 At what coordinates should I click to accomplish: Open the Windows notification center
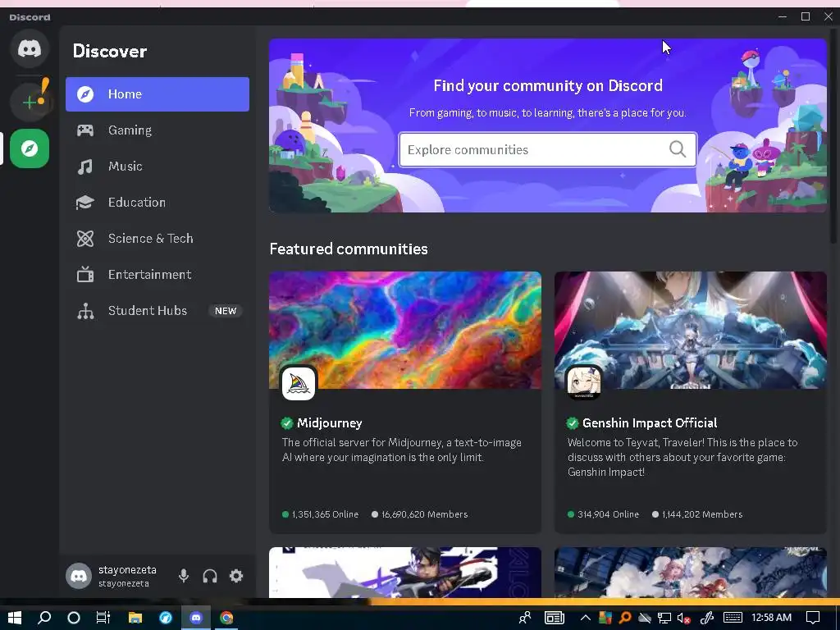pos(813,618)
